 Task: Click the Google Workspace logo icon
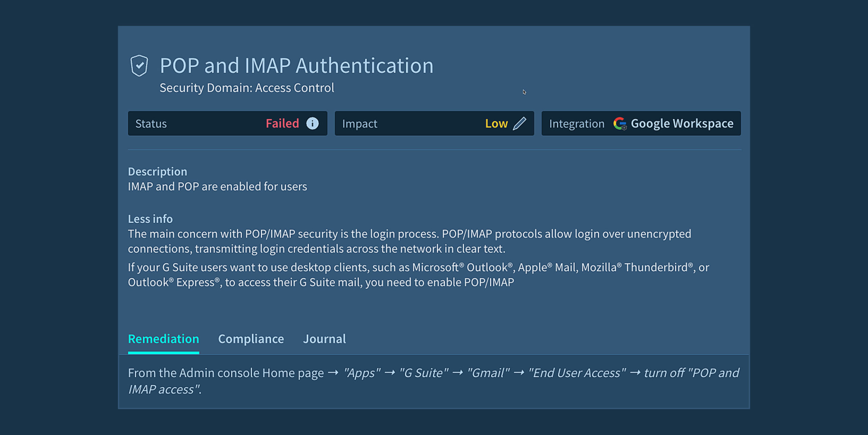coord(620,124)
